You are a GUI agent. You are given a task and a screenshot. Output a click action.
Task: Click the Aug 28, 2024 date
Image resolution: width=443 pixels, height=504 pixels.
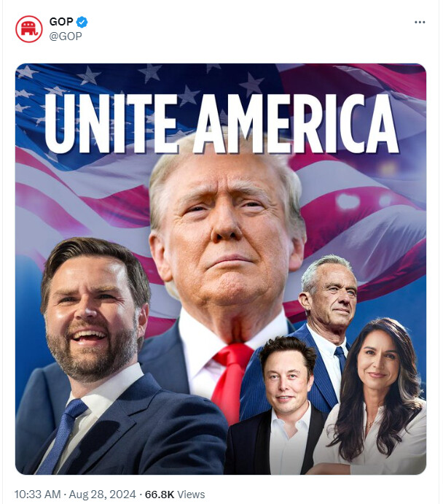coord(103,494)
